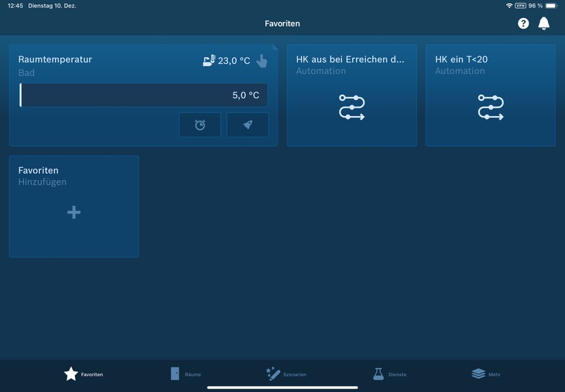Click the "HK ein T<20" title text
This screenshot has height=392, width=565.
coord(461,60)
